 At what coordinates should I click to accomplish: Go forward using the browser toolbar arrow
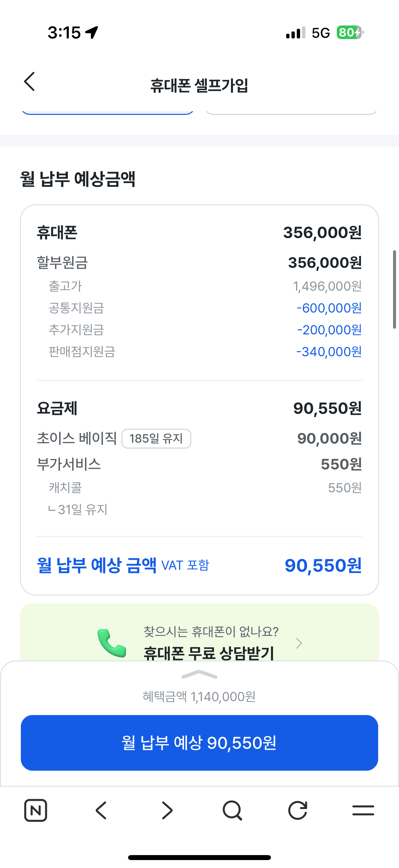[x=167, y=810]
